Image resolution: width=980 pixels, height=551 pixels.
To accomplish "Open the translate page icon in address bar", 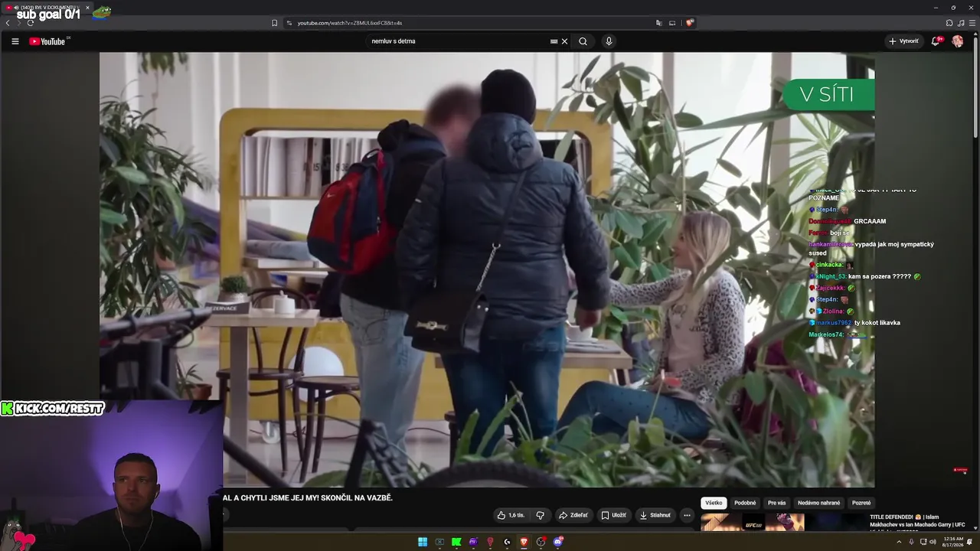I will 658,23.
